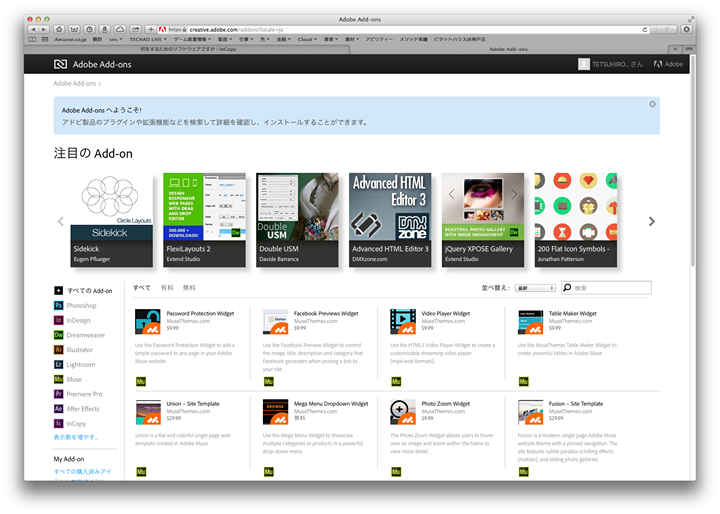This screenshot has height=514, width=720.
Task: Select the InCopy icon in the sidebar
Action: (58, 423)
